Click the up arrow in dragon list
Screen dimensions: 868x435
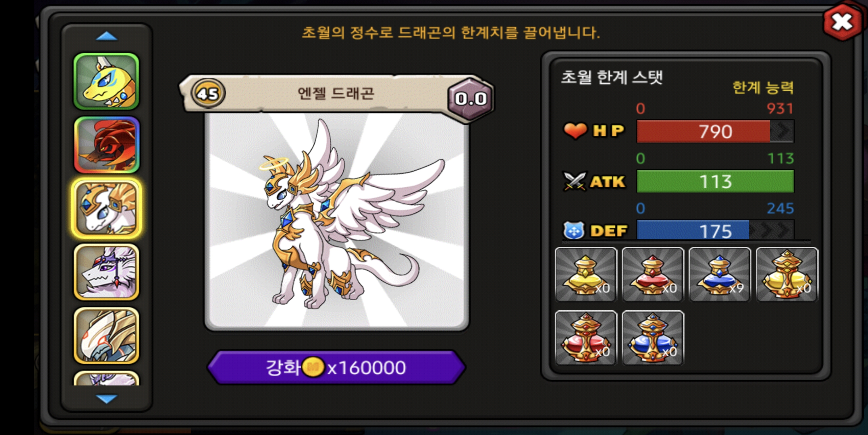tap(106, 36)
